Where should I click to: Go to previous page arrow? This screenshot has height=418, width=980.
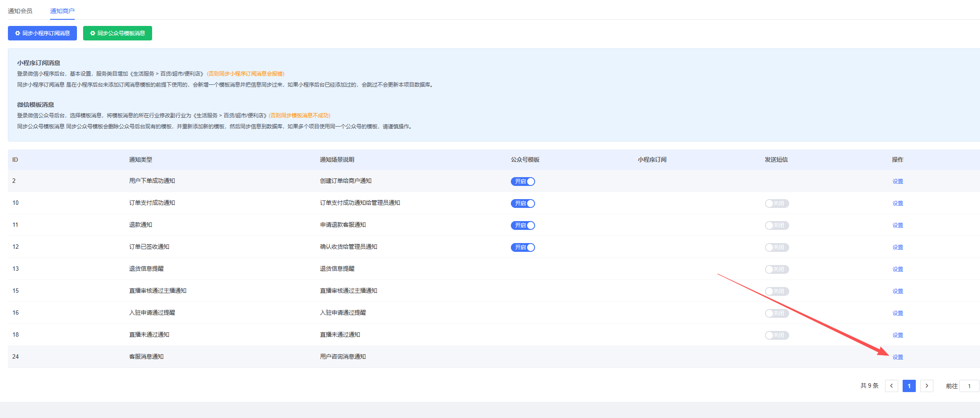891,386
